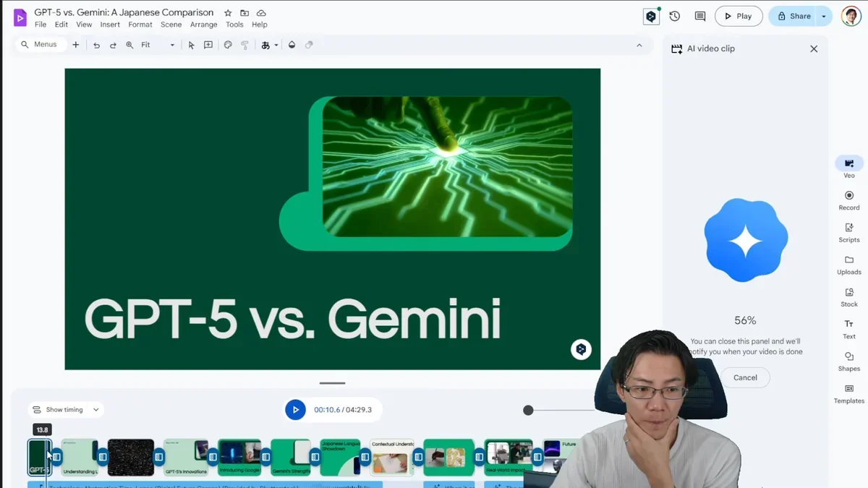Search the Menus box

(40, 45)
